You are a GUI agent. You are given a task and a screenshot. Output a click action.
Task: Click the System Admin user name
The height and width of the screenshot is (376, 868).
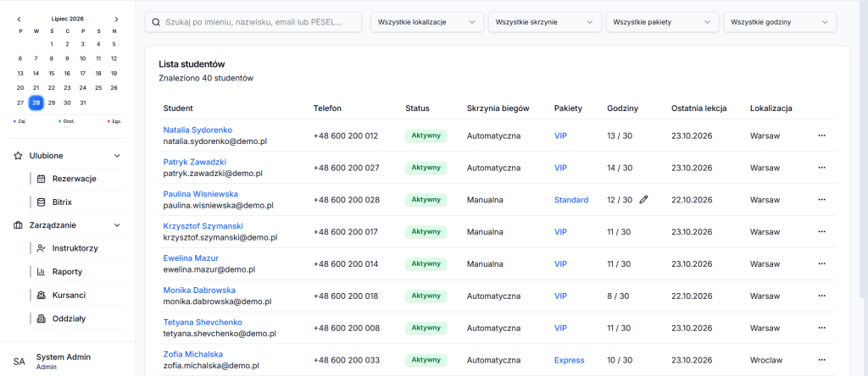(x=63, y=357)
